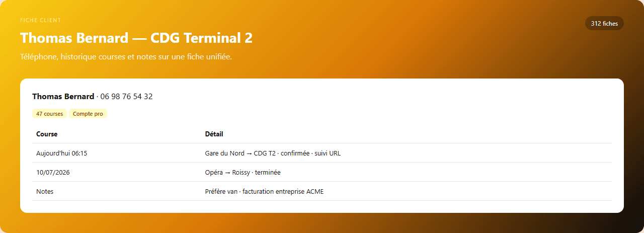
Task: Open the 10/07/2026 course row
Action: coord(322,172)
